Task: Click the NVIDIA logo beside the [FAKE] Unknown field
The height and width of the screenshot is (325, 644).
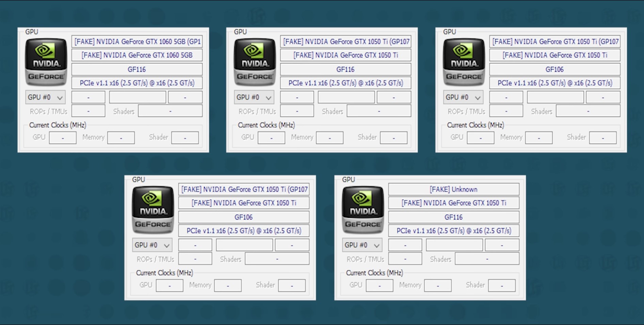Action: (363, 210)
